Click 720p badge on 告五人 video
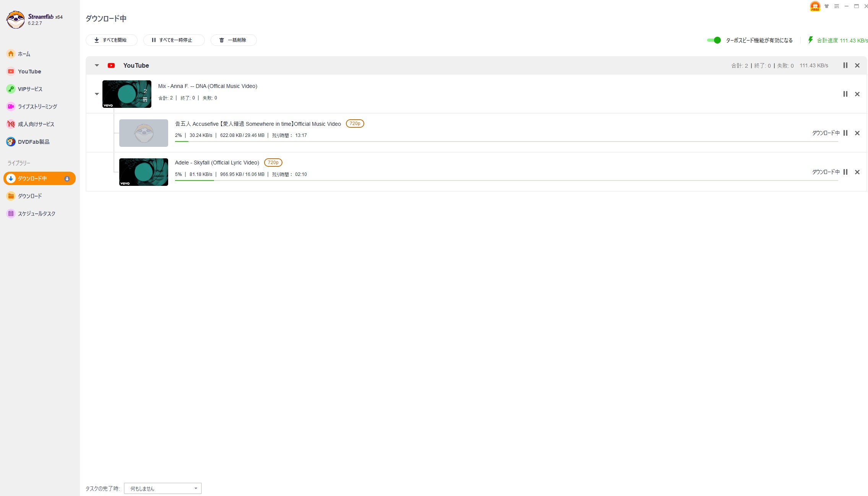The height and width of the screenshot is (496, 868). point(355,124)
